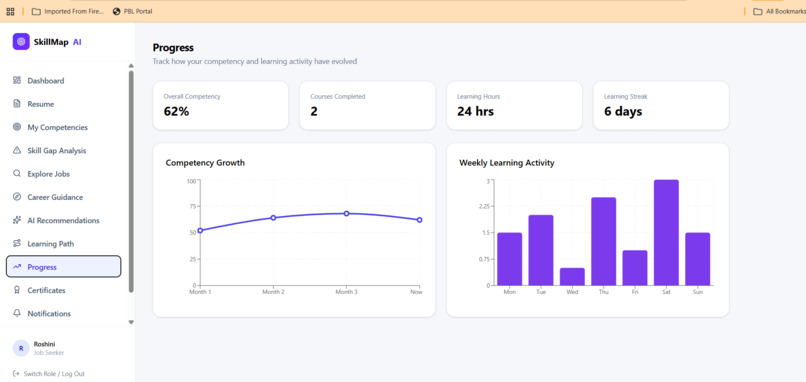The width and height of the screenshot is (806, 382).
Task: Click the Competency Growth chart title
Action: pos(205,163)
